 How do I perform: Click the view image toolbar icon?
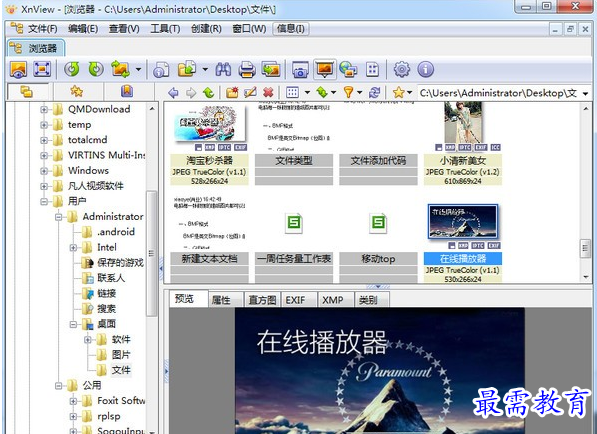click(18, 69)
